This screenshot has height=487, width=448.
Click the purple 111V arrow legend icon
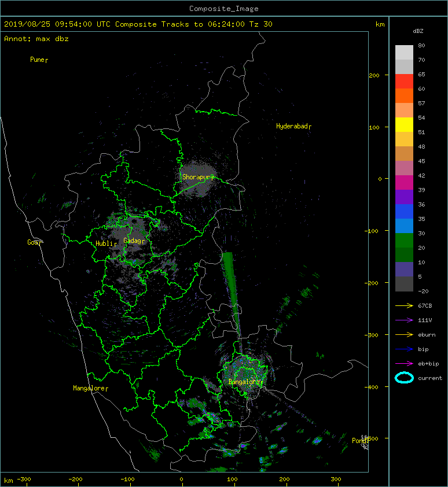click(x=404, y=320)
